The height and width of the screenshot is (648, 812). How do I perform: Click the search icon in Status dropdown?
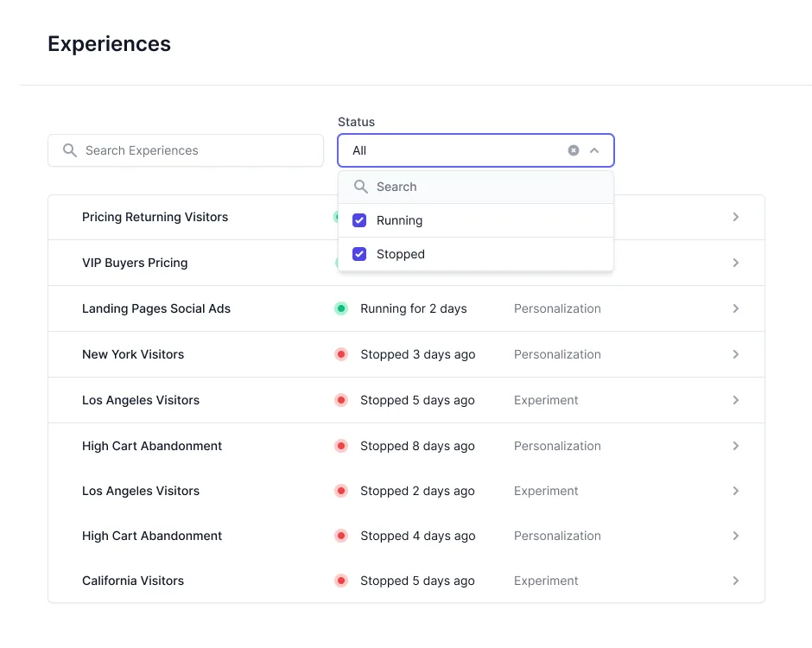(361, 187)
